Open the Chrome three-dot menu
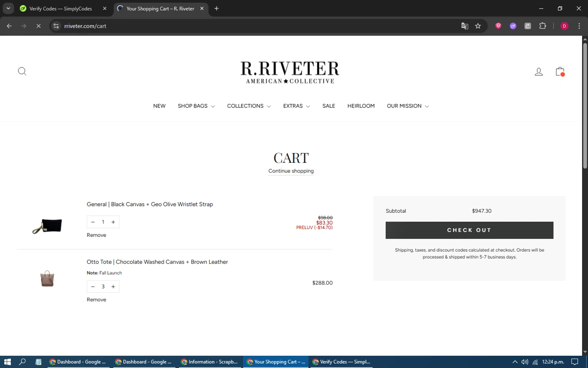588x368 pixels. (x=579, y=26)
